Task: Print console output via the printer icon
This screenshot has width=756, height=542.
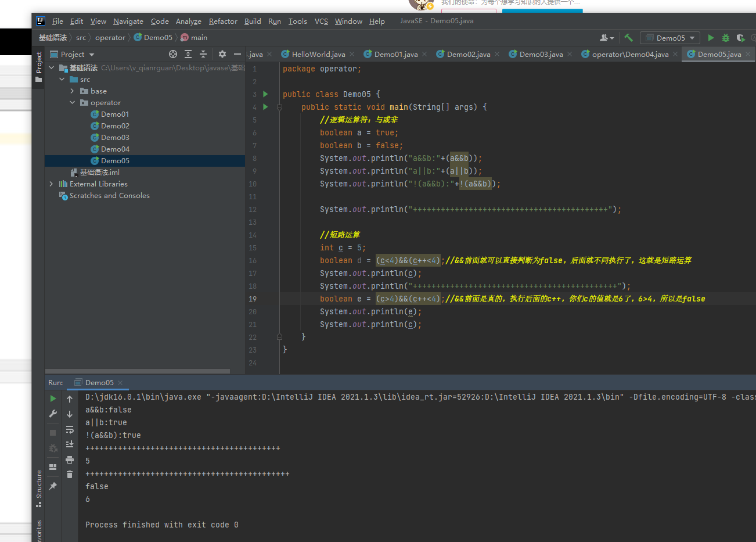Action: pyautogui.click(x=70, y=460)
